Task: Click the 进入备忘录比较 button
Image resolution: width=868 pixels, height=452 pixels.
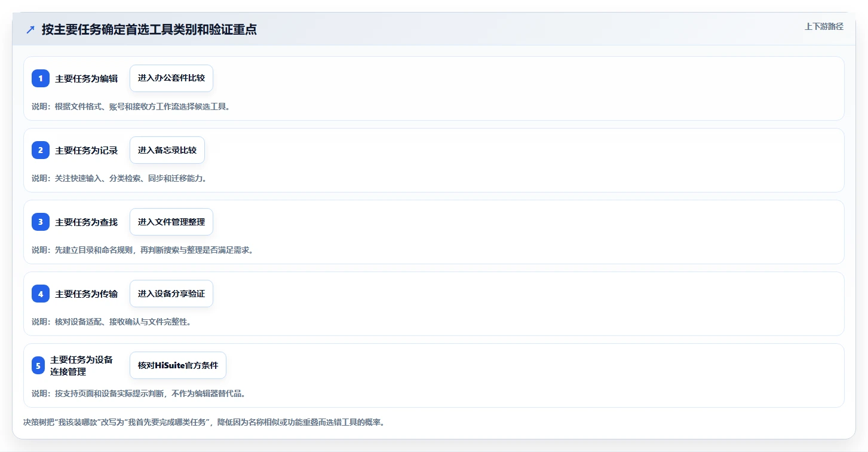Action: pos(167,150)
